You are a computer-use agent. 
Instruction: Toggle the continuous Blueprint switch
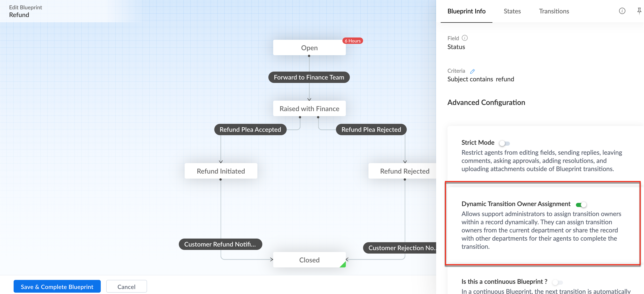(558, 282)
